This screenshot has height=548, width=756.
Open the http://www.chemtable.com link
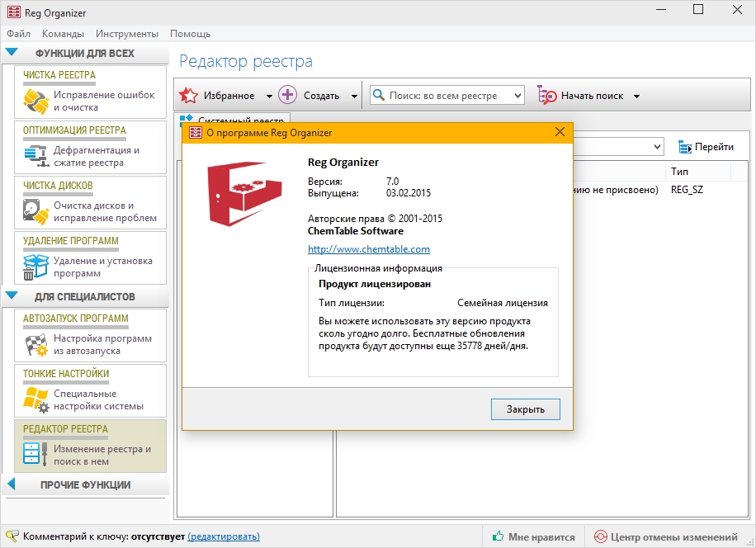369,249
